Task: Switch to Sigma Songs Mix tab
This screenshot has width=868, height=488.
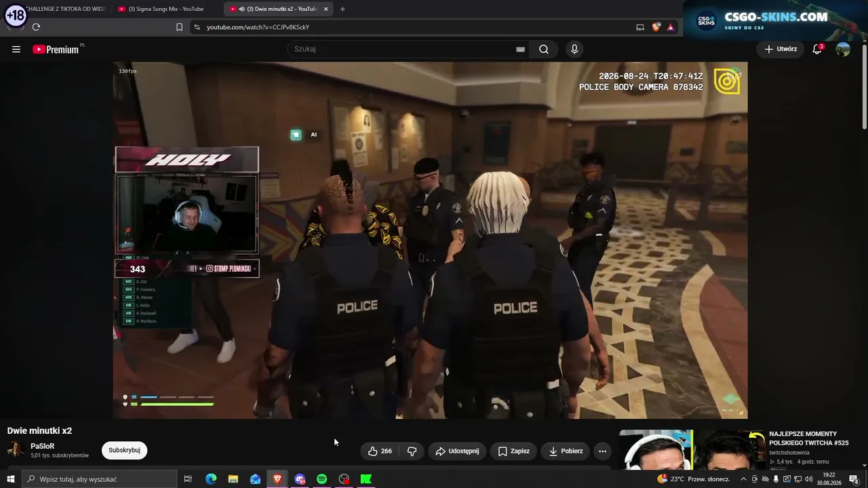Action: pos(166,9)
